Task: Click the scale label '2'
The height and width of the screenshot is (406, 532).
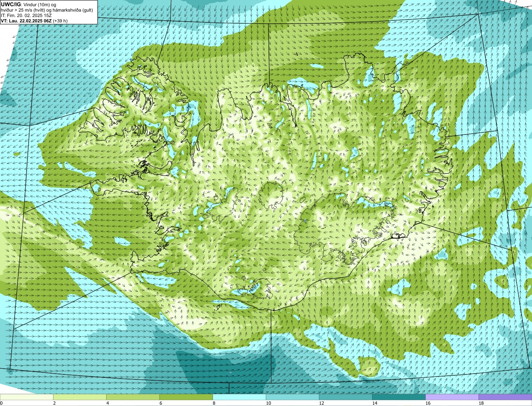Action: click(x=54, y=403)
